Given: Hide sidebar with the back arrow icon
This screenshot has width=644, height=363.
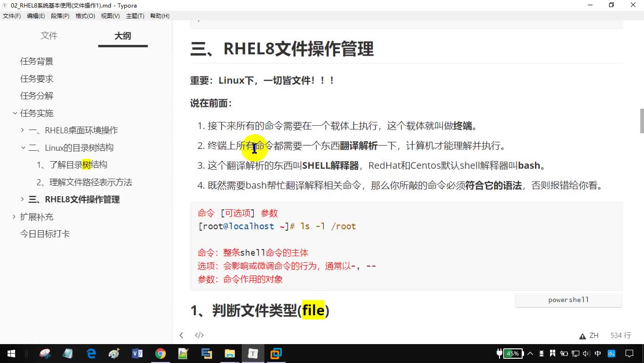Looking at the screenshot, I should pos(181,335).
